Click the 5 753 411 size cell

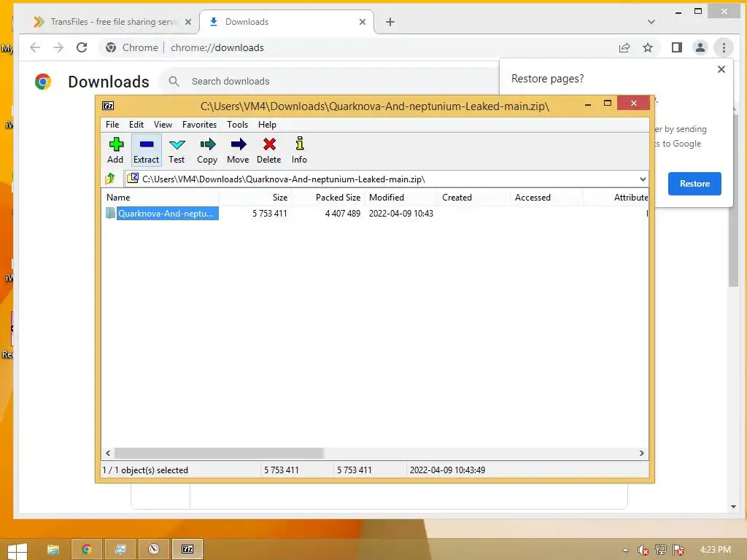[x=270, y=214]
